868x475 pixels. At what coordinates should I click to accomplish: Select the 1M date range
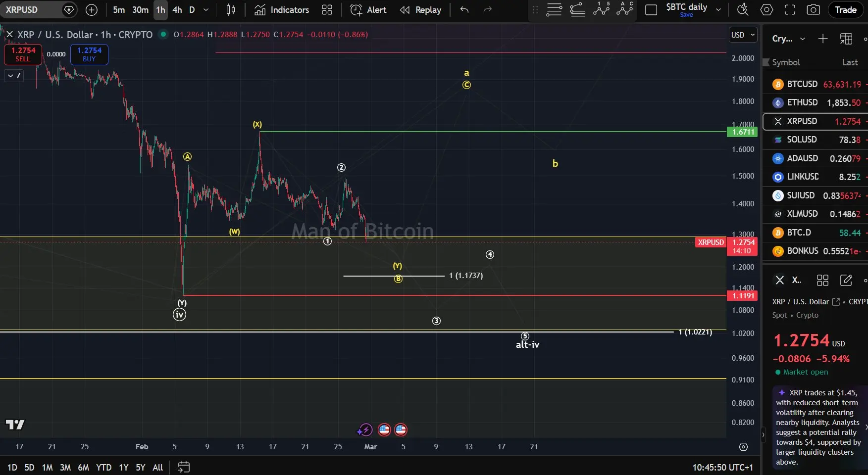(48, 468)
